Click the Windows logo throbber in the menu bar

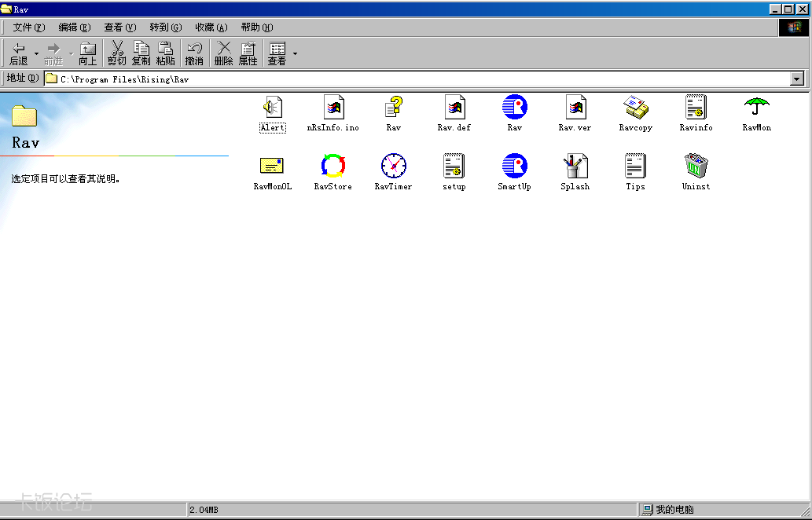tap(794, 27)
